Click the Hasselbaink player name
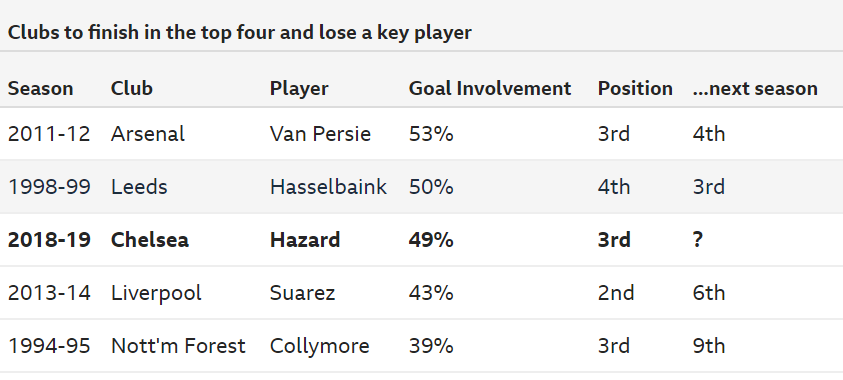Screen dimensions: 843x380 (x=328, y=187)
